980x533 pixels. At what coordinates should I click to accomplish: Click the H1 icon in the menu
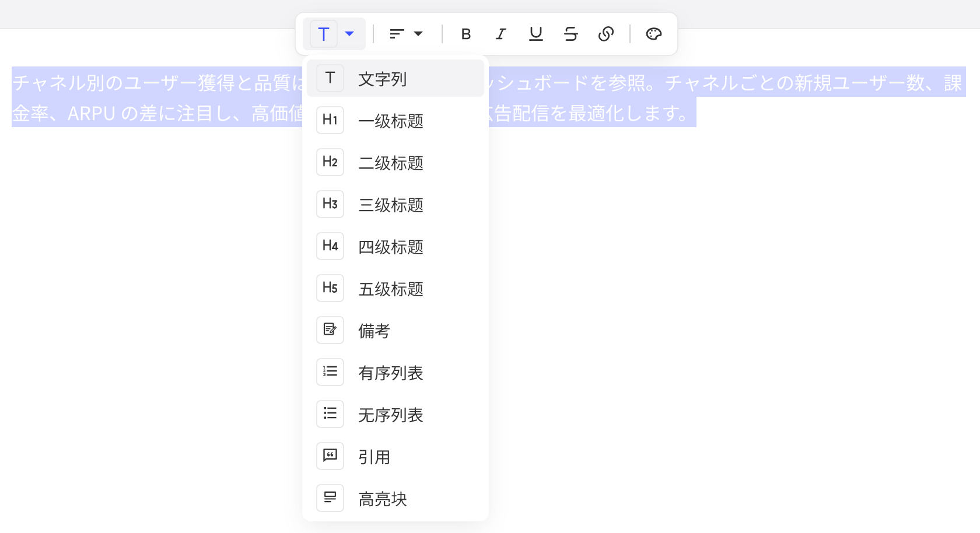tap(330, 120)
